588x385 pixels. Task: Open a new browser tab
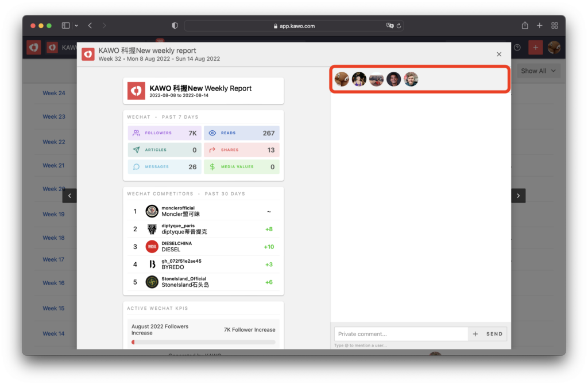click(x=539, y=25)
